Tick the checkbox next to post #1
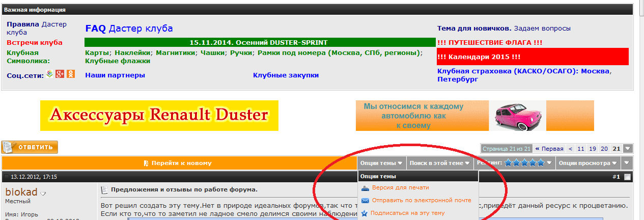Viewport: 644px width, 220px height. (x=628, y=177)
